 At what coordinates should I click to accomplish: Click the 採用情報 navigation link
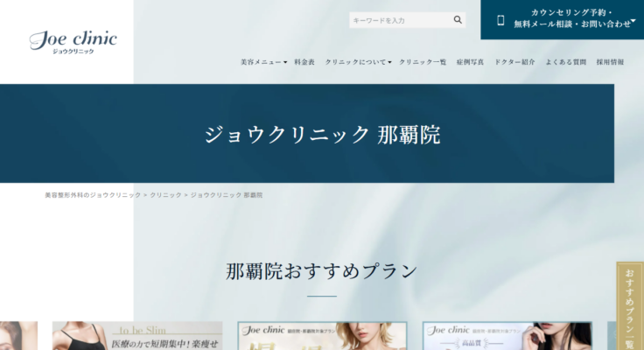tap(610, 62)
